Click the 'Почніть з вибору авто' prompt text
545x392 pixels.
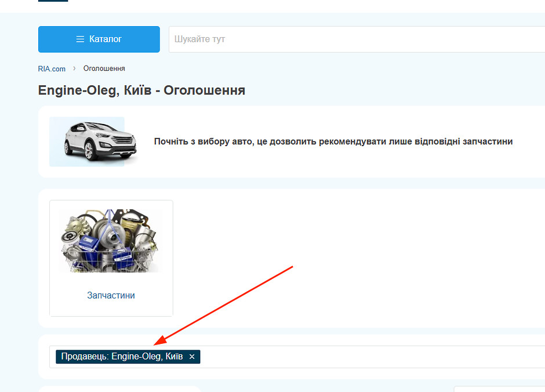(x=333, y=141)
